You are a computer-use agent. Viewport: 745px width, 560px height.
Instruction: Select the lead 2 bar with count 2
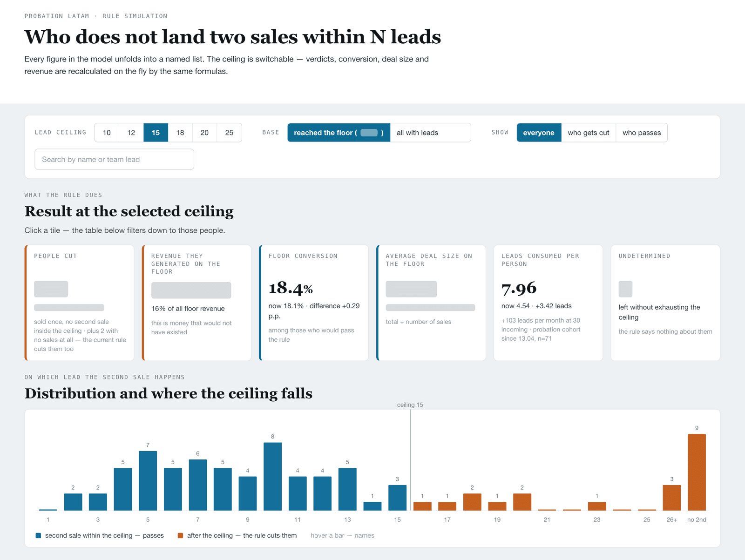[x=73, y=502]
